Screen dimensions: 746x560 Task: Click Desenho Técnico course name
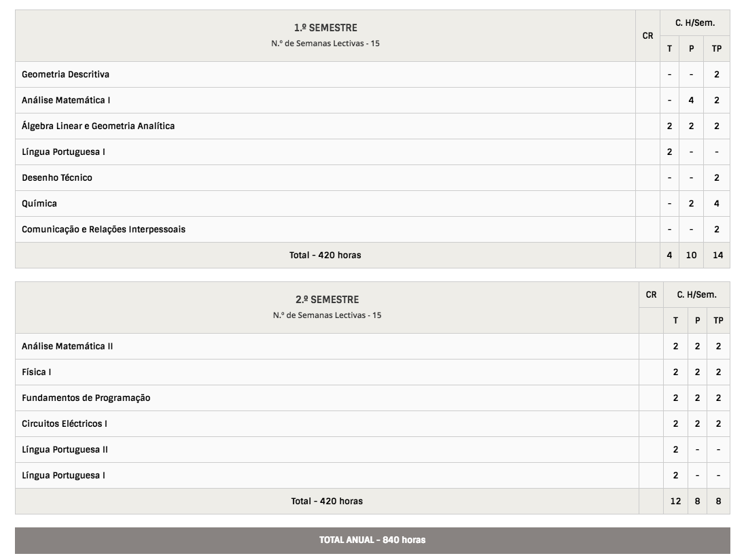point(57,177)
